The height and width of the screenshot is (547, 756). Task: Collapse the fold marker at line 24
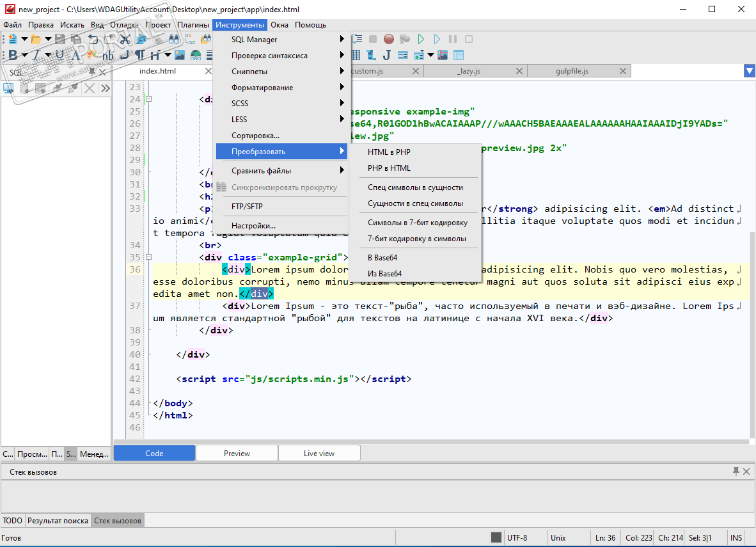coord(148,99)
